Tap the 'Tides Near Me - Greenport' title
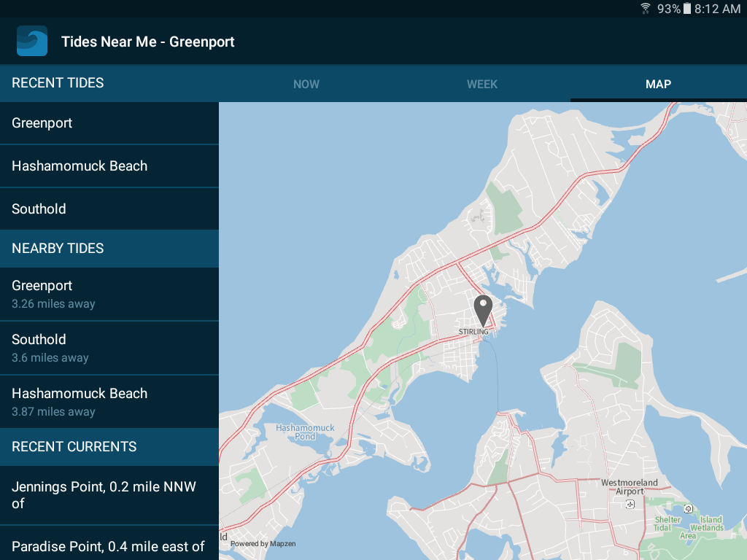Screen dimensions: 747x560 click(147, 42)
